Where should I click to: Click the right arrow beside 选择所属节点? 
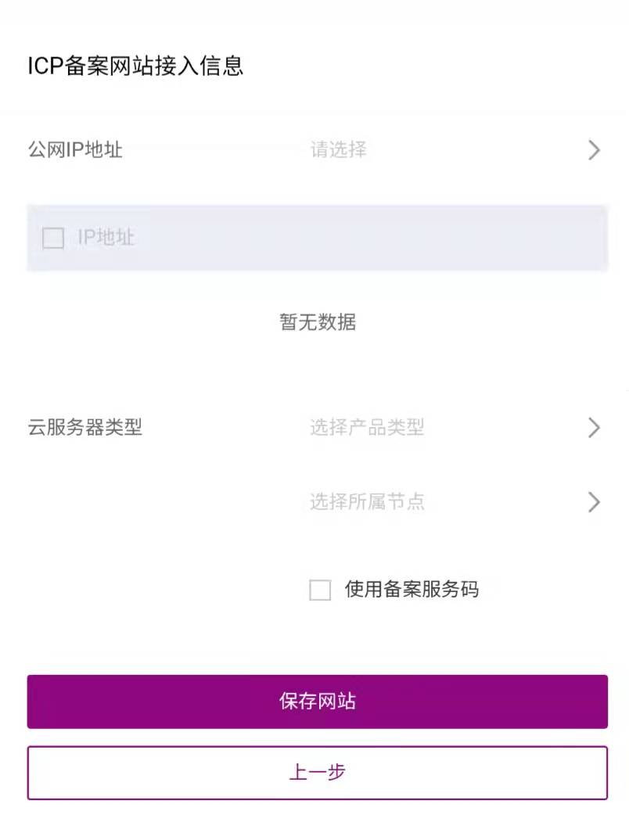(x=594, y=502)
